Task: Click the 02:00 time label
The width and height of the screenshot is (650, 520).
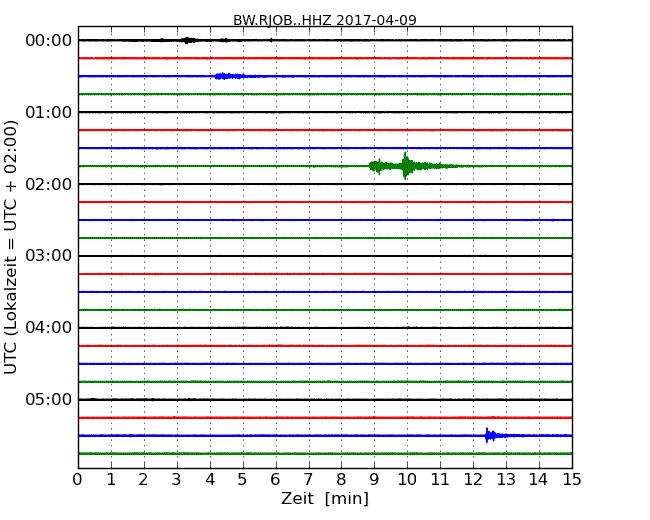Action: (49, 184)
